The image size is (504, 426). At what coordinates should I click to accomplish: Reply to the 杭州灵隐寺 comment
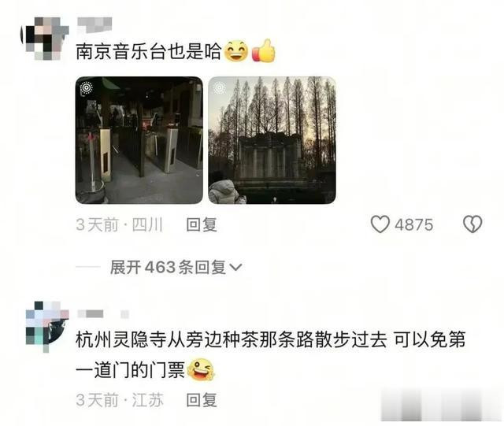pos(202,400)
